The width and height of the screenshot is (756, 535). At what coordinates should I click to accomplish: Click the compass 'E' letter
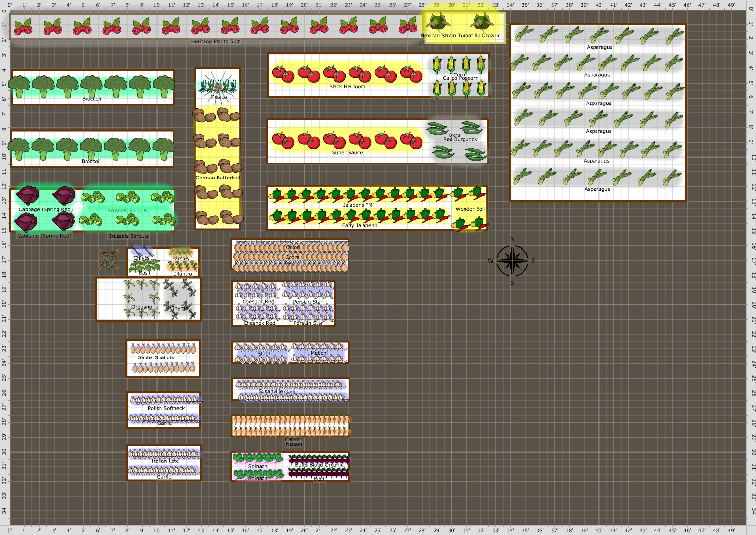pos(534,261)
